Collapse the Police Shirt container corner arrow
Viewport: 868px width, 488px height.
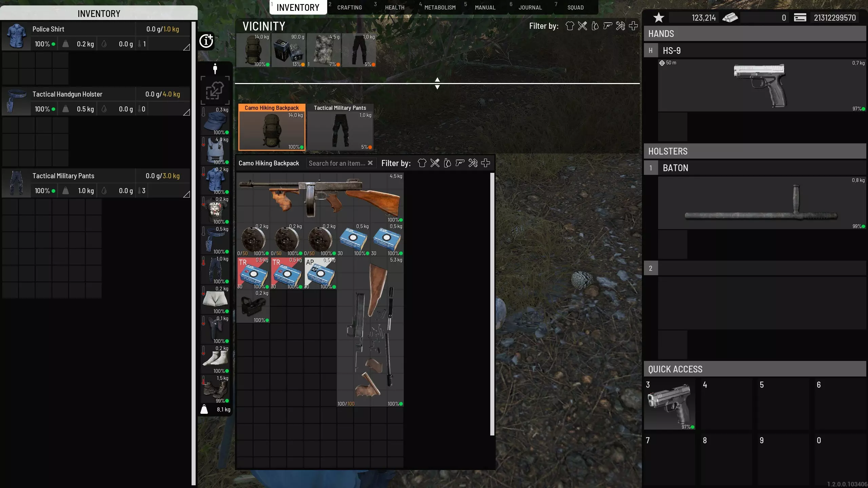click(x=186, y=47)
